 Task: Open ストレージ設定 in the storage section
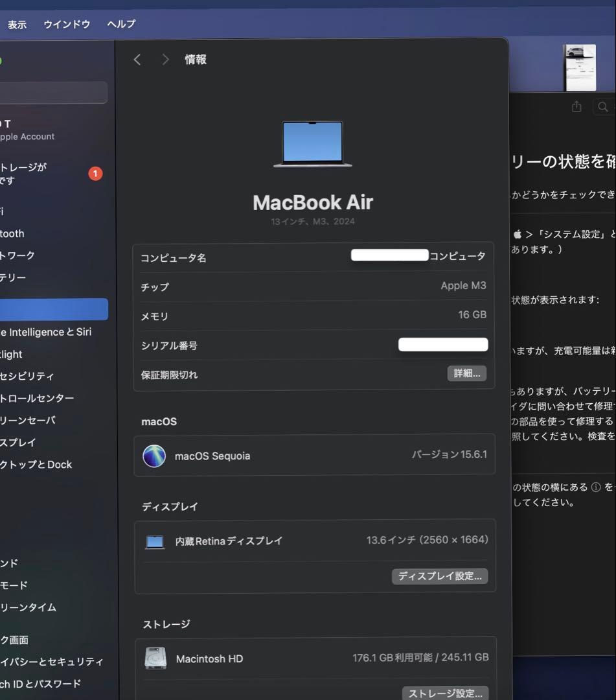(445, 693)
